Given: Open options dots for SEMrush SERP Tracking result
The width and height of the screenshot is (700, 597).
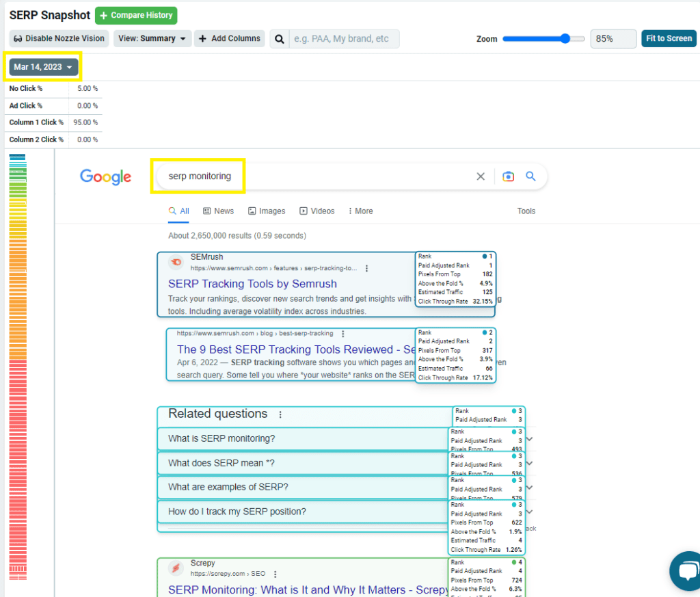Looking at the screenshot, I should [x=366, y=268].
